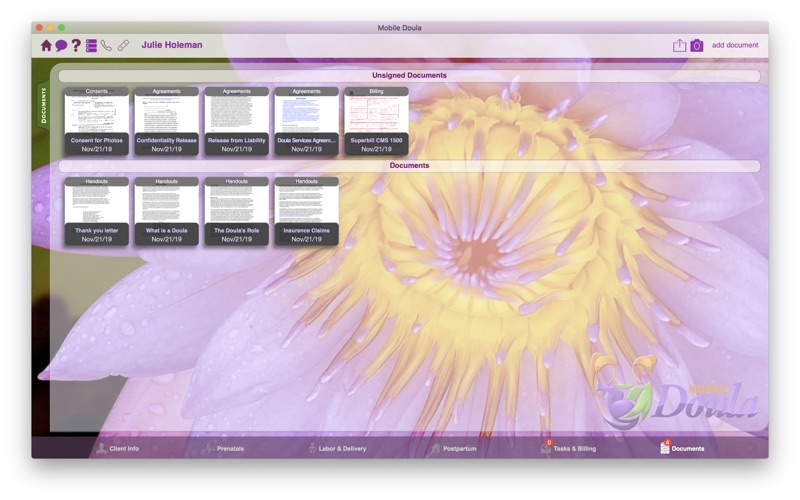Click the Unsigned Documents section header
The height and width of the screenshot is (500, 800).
409,76
